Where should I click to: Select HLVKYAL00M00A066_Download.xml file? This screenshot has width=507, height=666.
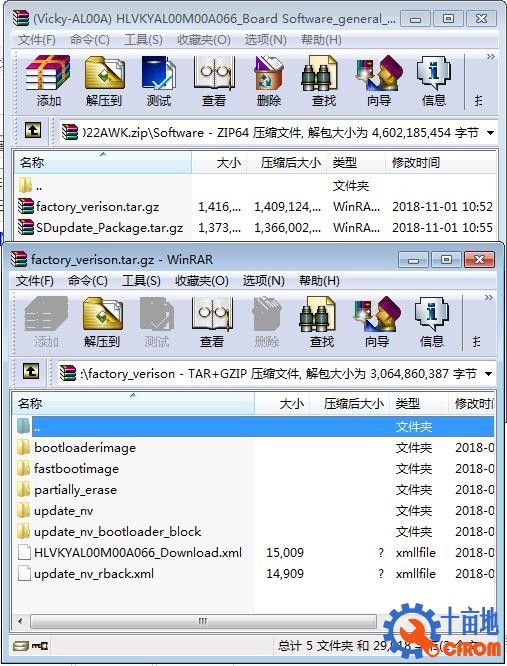click(254, 553)
